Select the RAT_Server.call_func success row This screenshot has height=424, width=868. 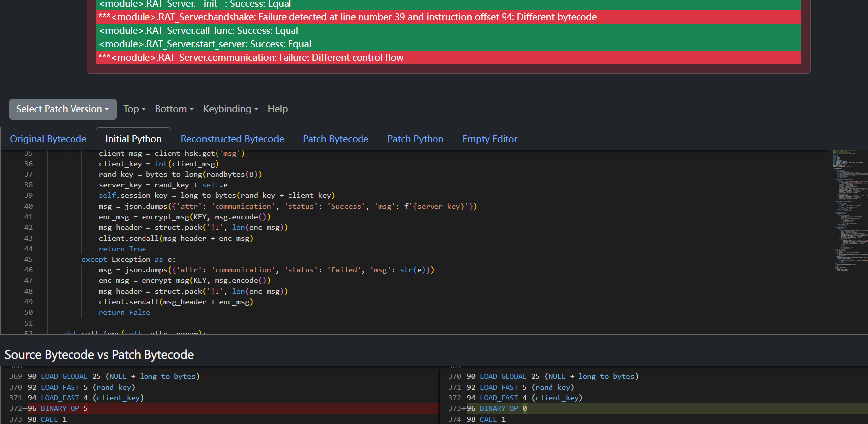click(448, 31)
